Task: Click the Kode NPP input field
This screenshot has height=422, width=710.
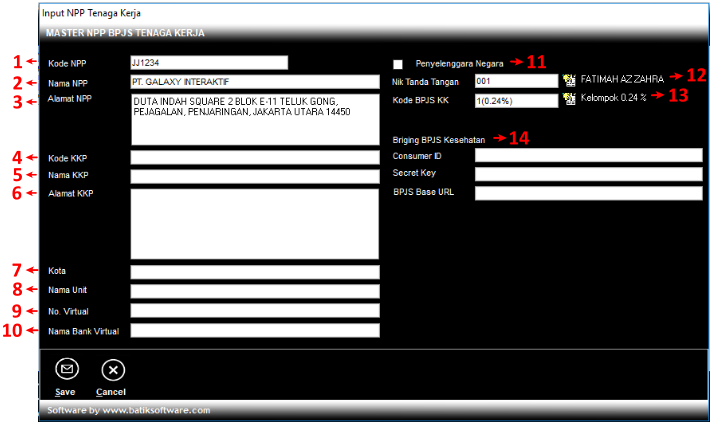Action: tap(208, 63)
